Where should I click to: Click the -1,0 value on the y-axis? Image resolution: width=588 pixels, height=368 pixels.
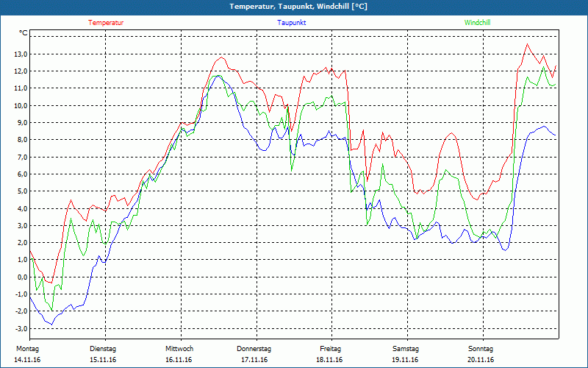21,294
